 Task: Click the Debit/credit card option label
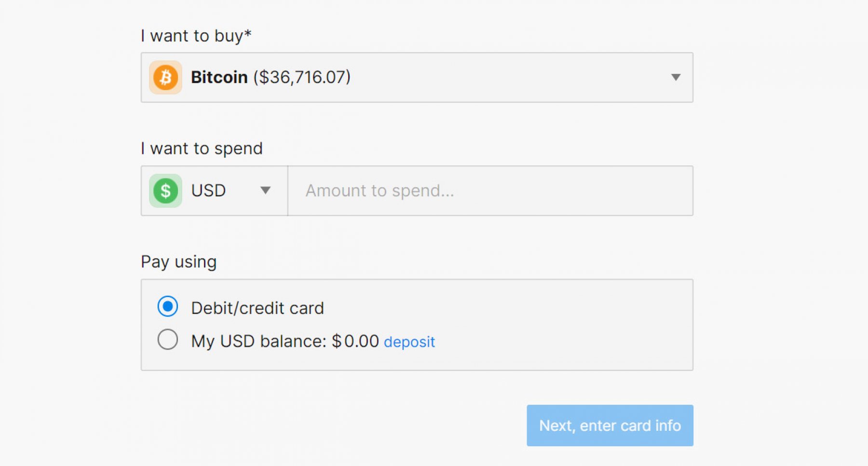[257, 308]
